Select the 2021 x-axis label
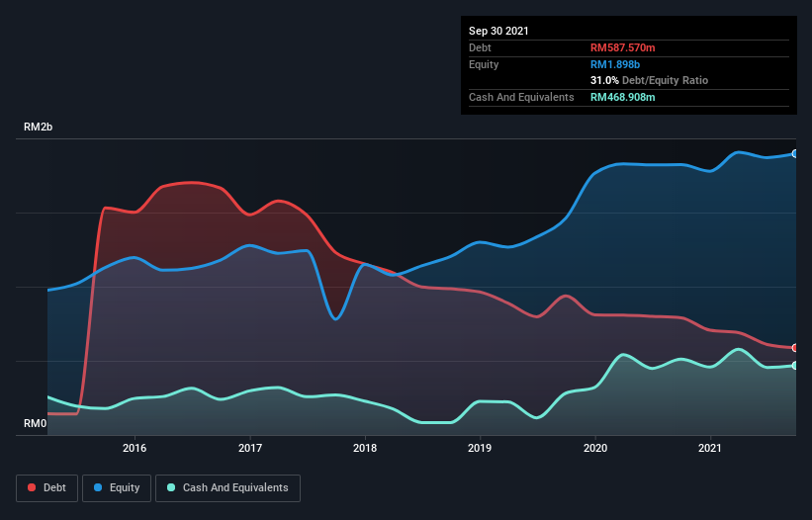Image resolution: width=812 pixels, height=520 pixels. click(710, 448)
